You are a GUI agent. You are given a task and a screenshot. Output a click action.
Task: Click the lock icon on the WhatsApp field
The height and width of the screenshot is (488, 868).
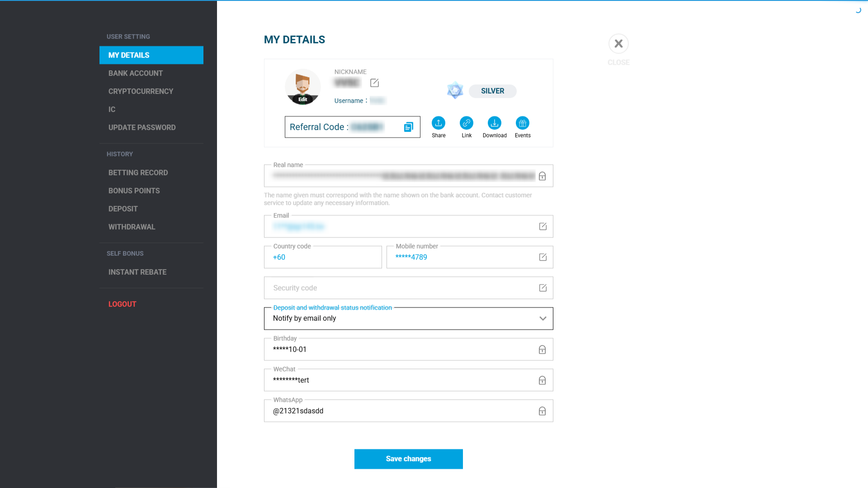[542, 411]
